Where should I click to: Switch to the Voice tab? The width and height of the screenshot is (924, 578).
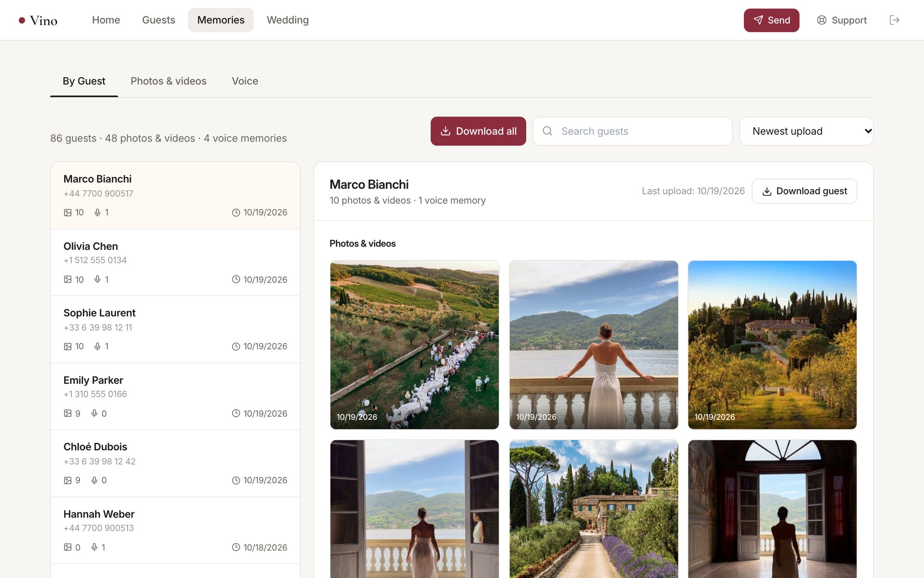(245, 81)
